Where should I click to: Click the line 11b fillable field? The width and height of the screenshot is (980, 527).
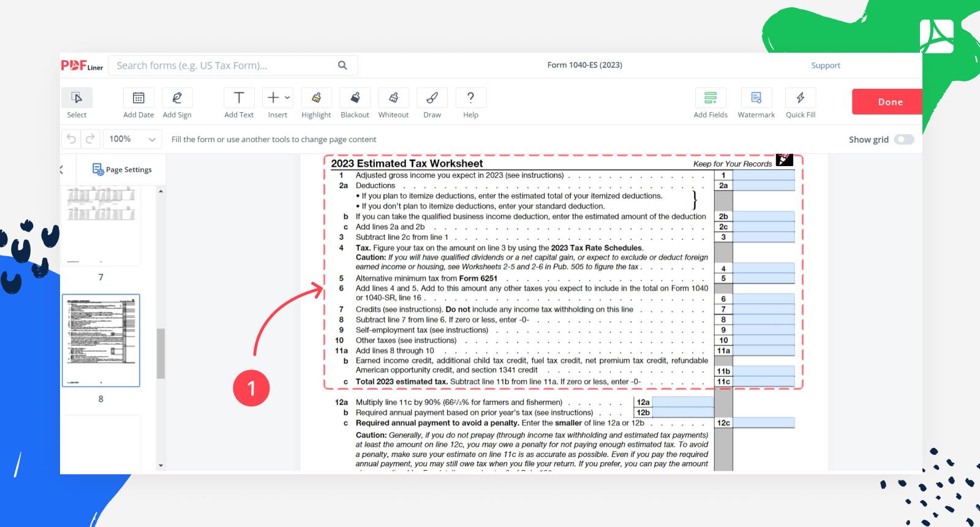pyautogui.click(x=764, y=371)
